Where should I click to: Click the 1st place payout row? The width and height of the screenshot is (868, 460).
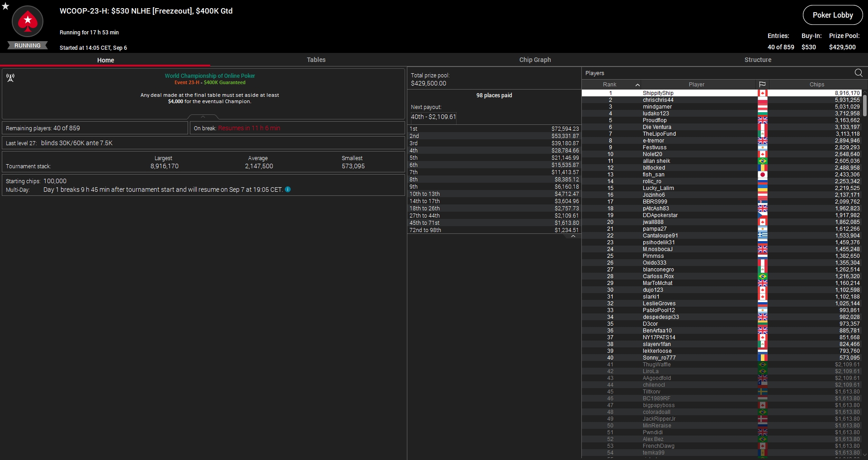click(x=494, y=129)
